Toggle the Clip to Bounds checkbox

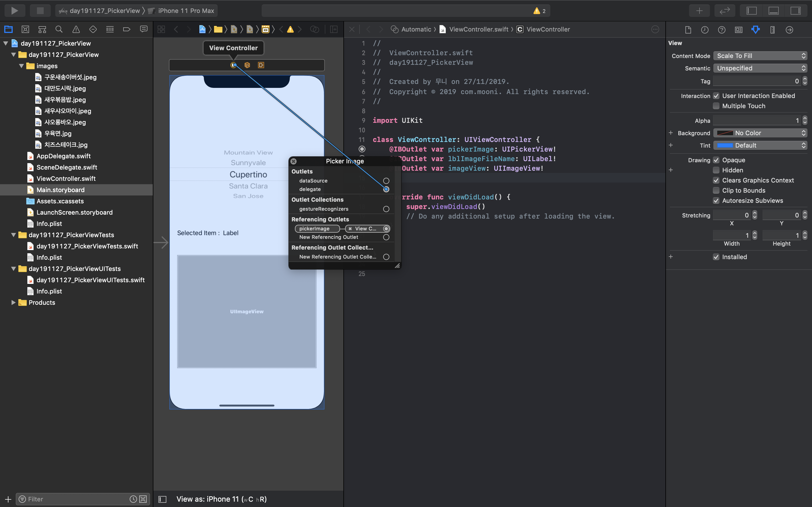(x=716, y=190)
